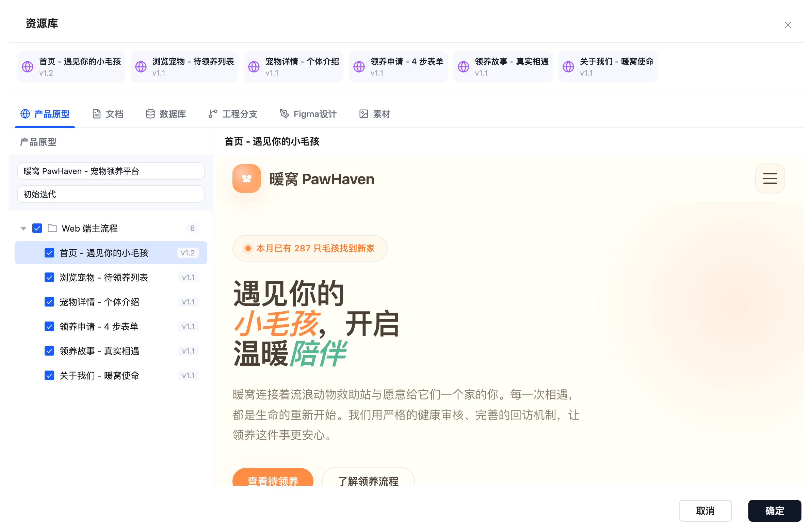Image resolution: width=812 pixels, height=532 pixels.
Task: Collapse the Web 端主流程 tree node
Action: 23,229
